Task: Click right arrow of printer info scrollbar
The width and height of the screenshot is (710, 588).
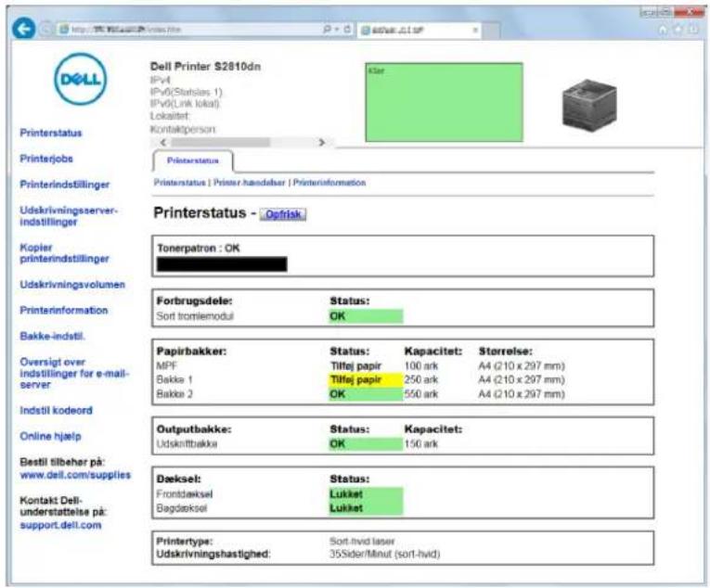Action: coord(321,143)
